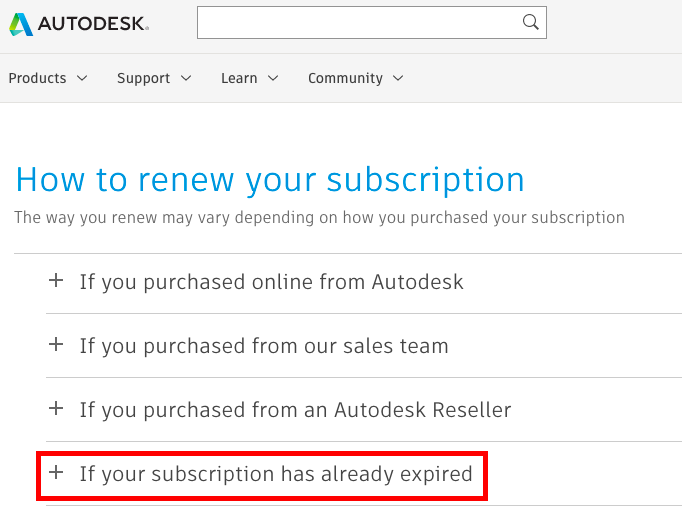Expand 'If your subscription has already expired'
The height and width of the screenshot is (521, 682).
276,474
